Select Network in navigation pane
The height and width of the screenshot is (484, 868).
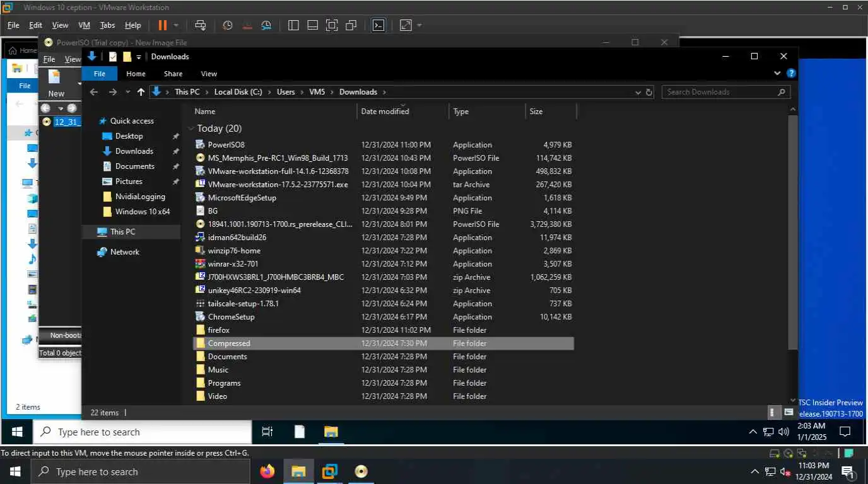click(124, 252)
